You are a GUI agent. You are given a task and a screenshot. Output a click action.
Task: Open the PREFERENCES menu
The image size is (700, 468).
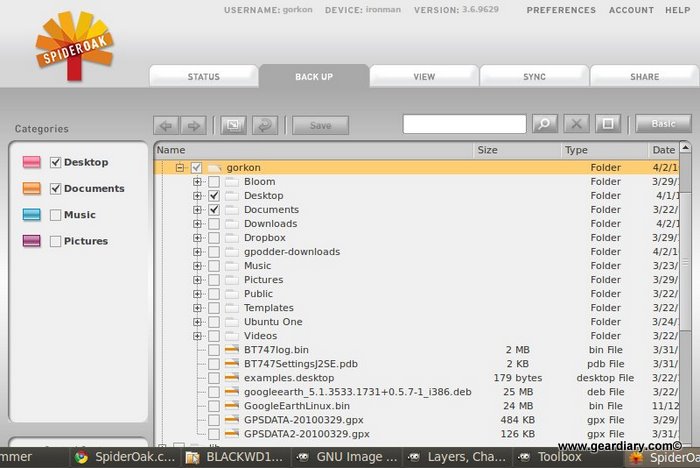561,10
